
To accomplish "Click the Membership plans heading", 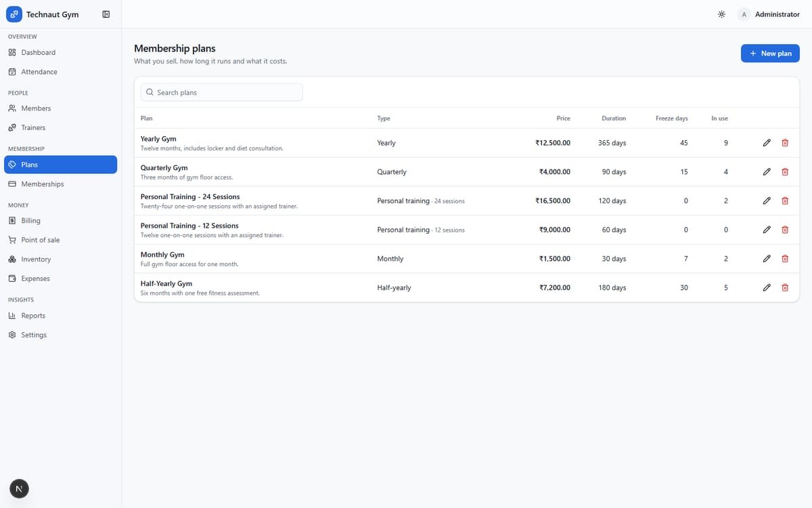I will [175, 48].
